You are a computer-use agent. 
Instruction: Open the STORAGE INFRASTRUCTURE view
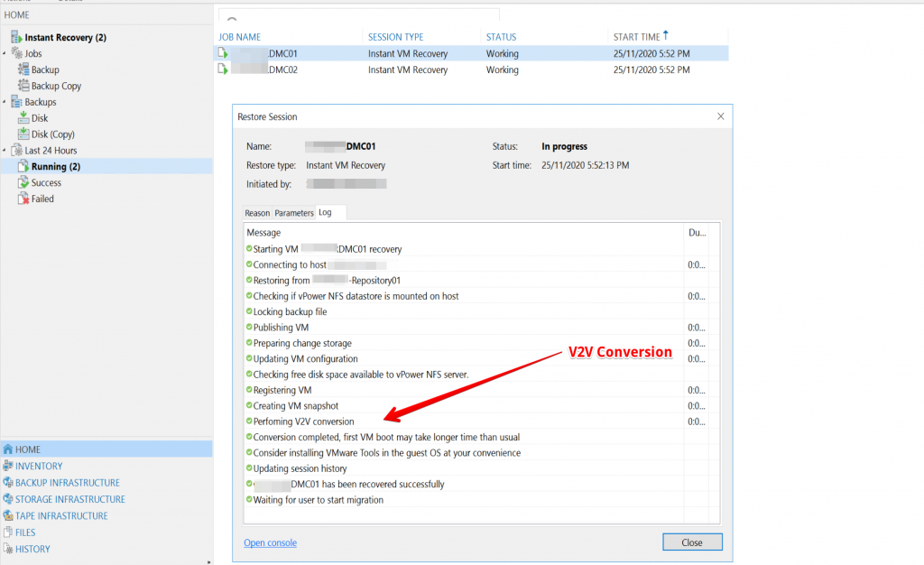click(x=70, y=499)
